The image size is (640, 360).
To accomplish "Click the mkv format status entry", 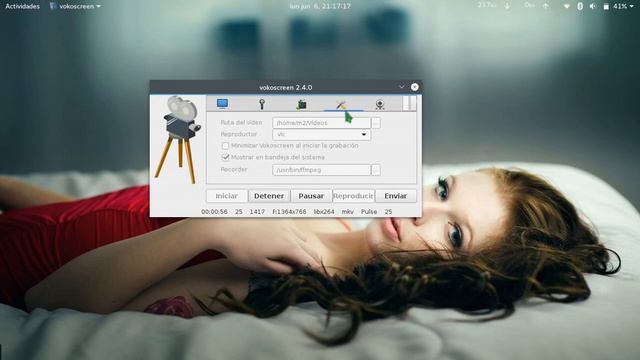I will point(348,212).
